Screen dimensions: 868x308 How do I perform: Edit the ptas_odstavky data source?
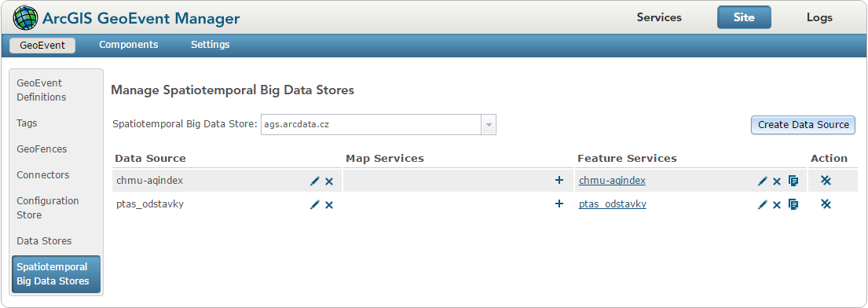pyautogui.click(x=315, y=204)
